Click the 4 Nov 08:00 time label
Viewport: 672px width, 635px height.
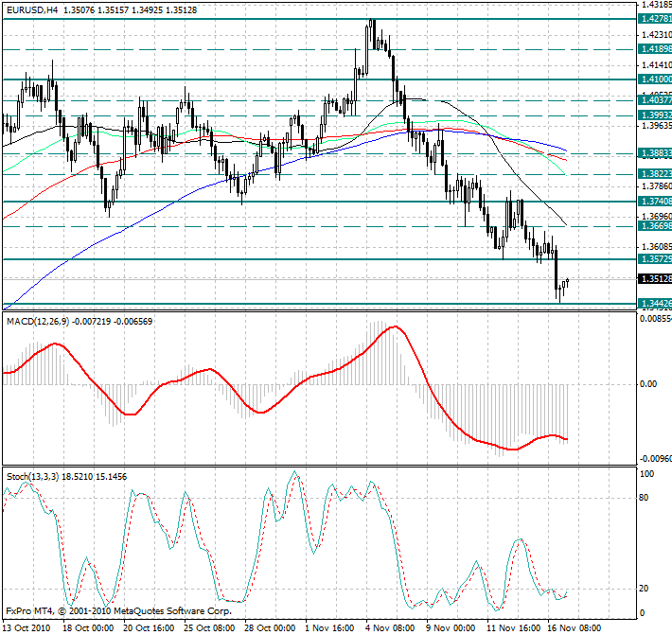pyautogui.click(x=391, y=626)
